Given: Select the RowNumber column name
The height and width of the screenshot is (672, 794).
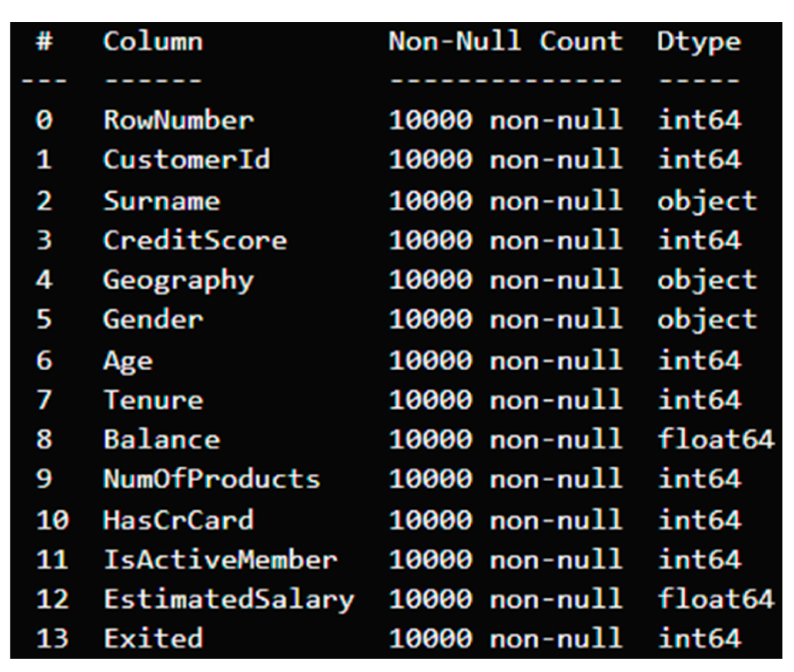Looking at the screenshot, I should (x=178, y=120).
